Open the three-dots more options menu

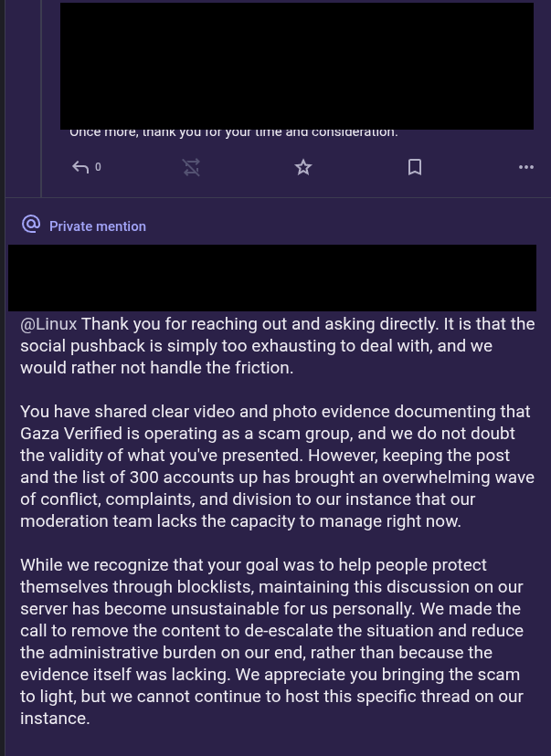click(x=526, y=167)
